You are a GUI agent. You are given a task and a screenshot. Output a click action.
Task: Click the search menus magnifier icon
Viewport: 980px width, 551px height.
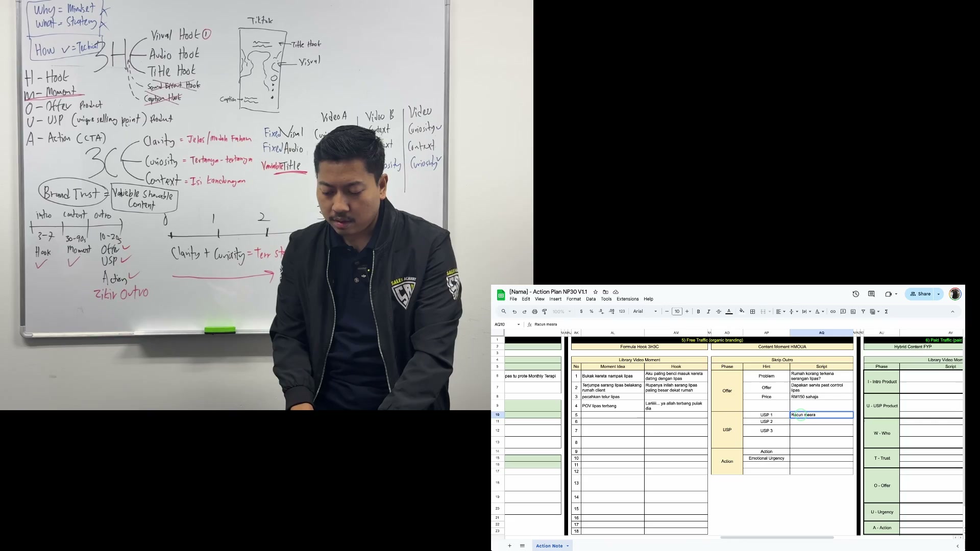click(x=504, y=311)
